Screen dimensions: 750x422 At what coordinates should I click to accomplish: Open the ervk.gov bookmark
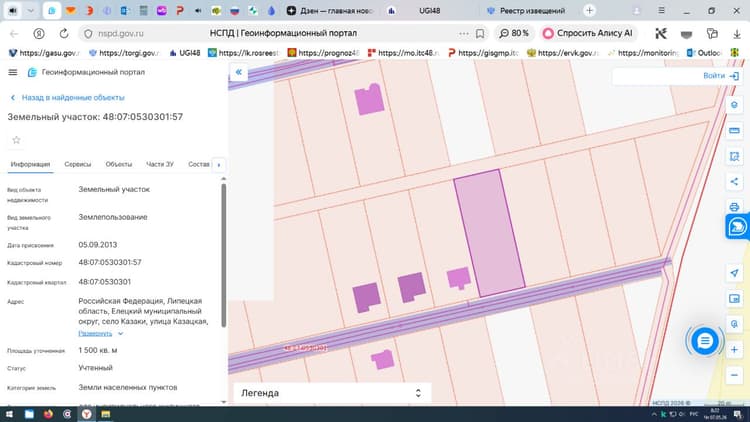[x=563, y=53]
